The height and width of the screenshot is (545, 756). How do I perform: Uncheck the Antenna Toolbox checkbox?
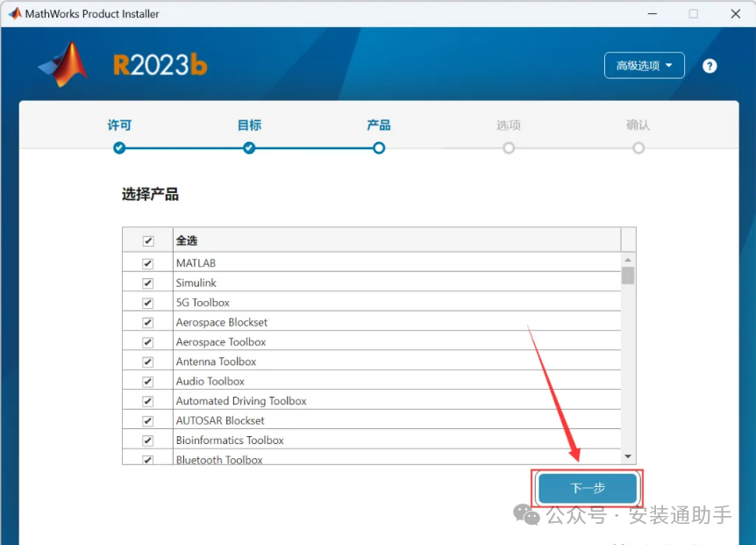[x=148, y=362]
